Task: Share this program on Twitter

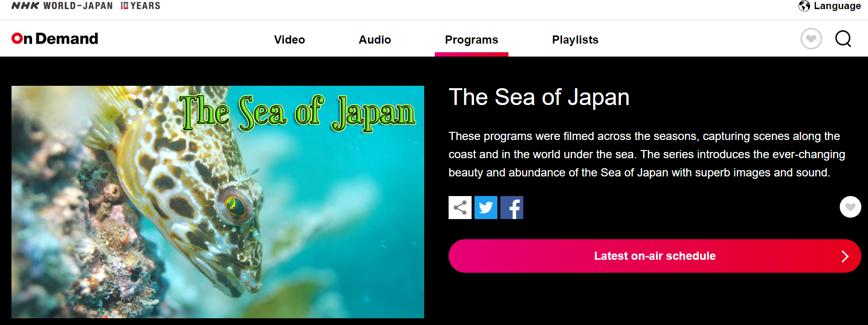Action: click(x=486, y=208)
